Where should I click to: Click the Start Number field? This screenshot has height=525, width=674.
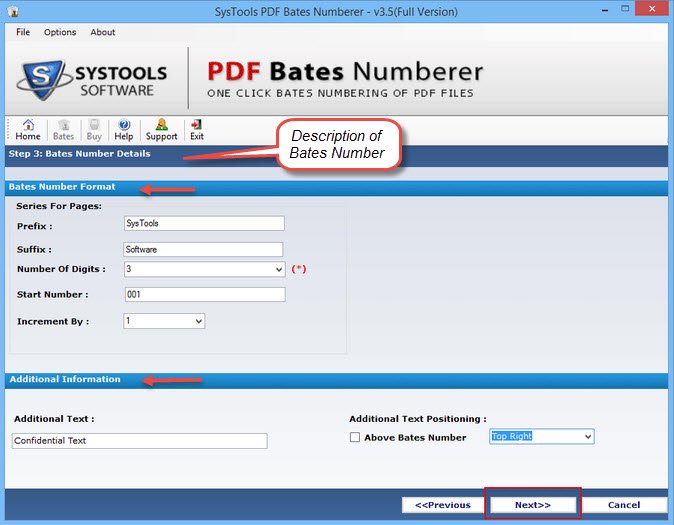coord(205,295)
